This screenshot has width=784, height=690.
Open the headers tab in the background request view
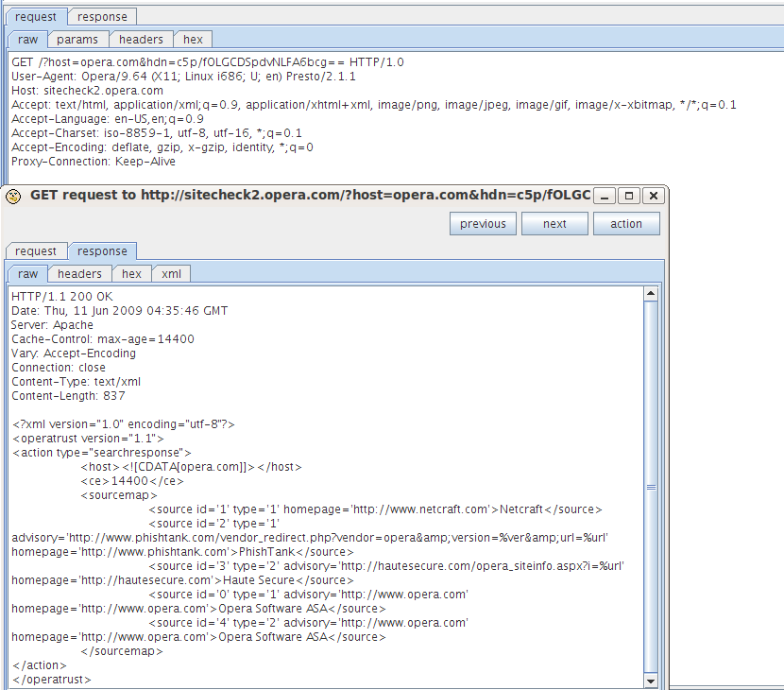click(x=141, y=39)
